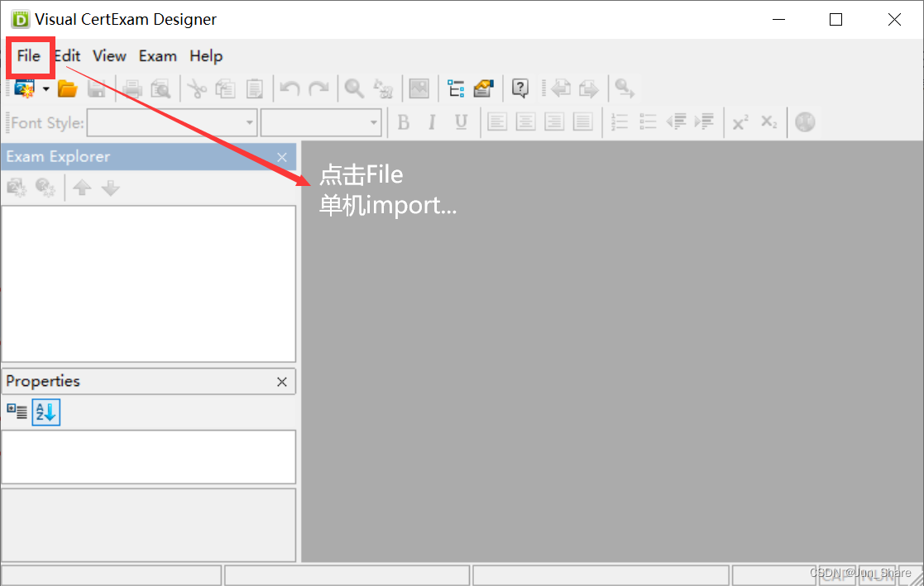Center align text
Screen dimensions: 924x586
(525, 122)
